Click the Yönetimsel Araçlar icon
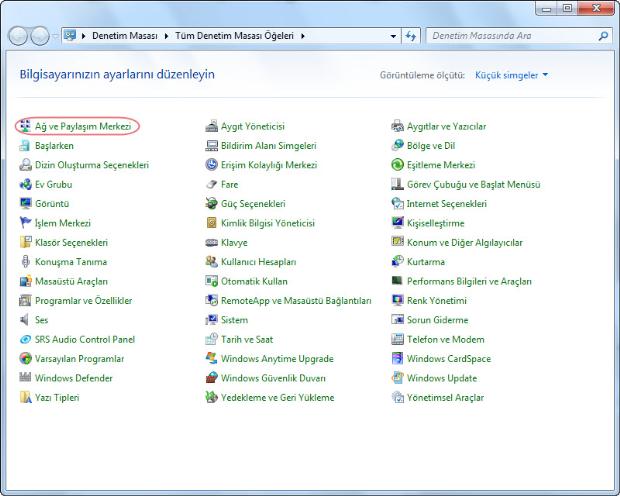Viewport: 620px width, 496px height. pyautogui.click(x=397, y=398)
